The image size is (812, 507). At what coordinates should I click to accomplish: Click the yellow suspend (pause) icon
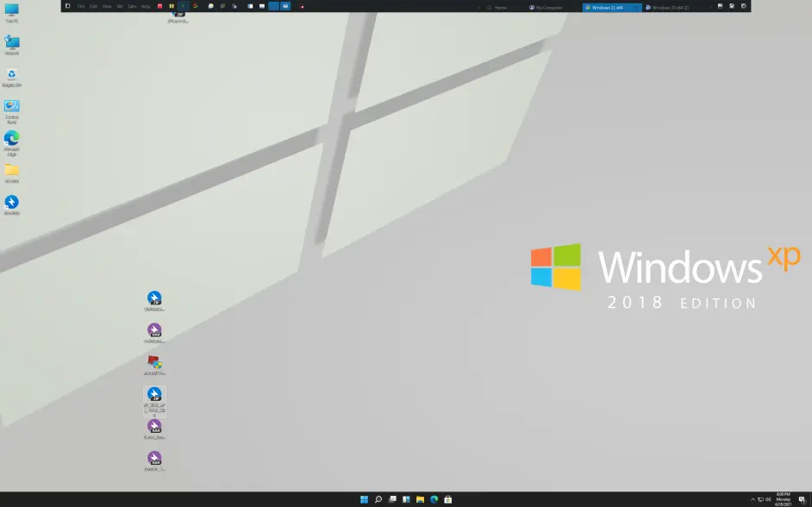click(x=172, y=6)
